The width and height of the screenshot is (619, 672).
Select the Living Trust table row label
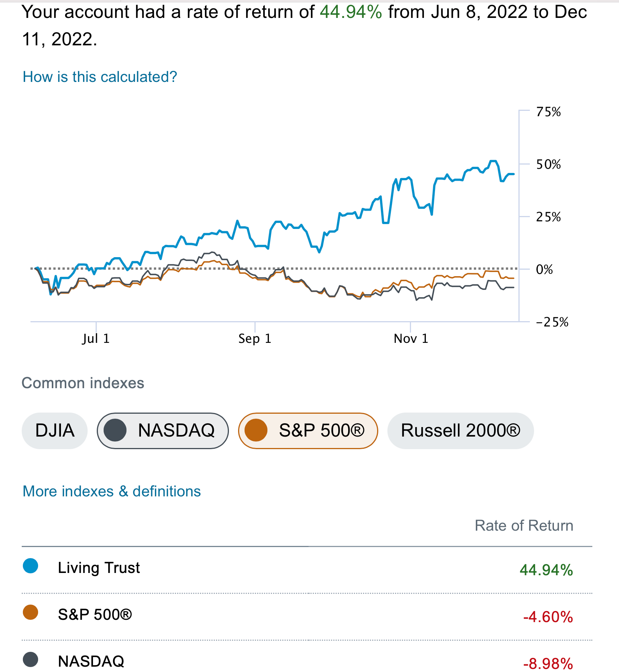99,568
